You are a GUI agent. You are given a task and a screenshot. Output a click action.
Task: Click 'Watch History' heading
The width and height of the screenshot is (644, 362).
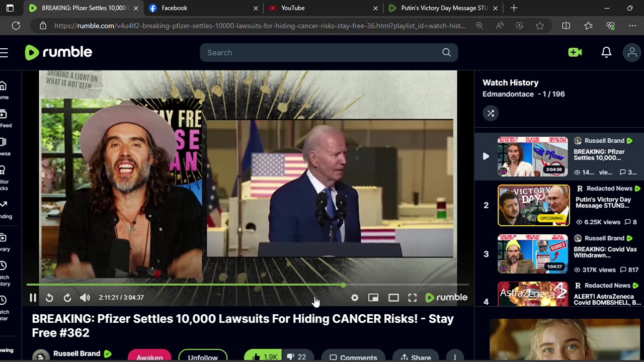point(510,82)
